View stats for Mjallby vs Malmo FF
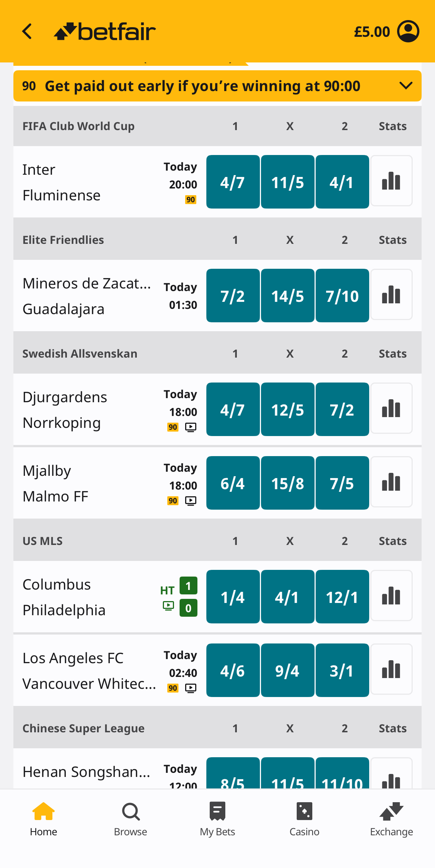Viewport: 435px width, 868px height. coord(391,482)
